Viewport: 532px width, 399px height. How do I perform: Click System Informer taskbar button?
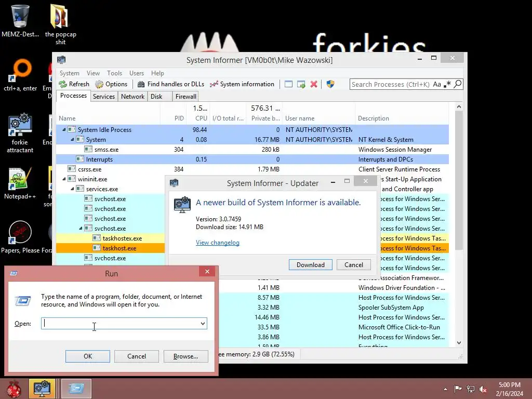coord(42,389)
